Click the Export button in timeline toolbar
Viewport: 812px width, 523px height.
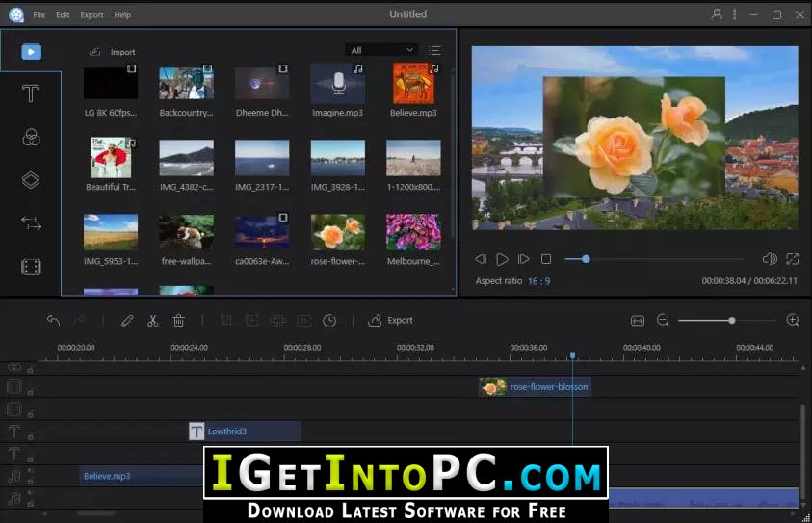coord(390,321)
